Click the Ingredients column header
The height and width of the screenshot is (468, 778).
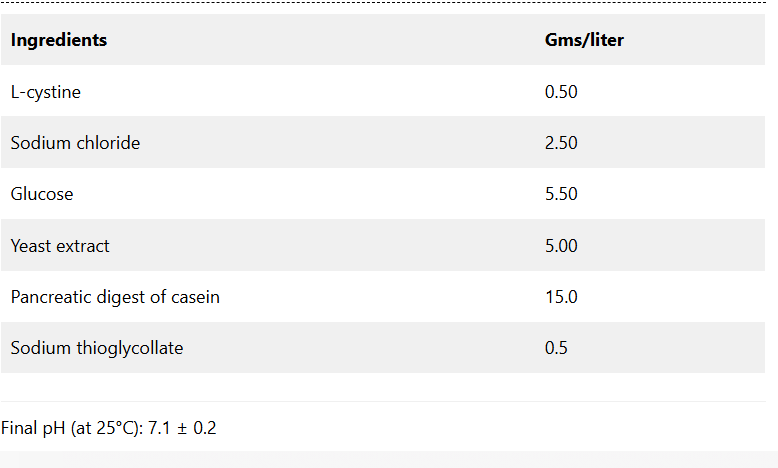pyautogui.click(x=59, y=41)
